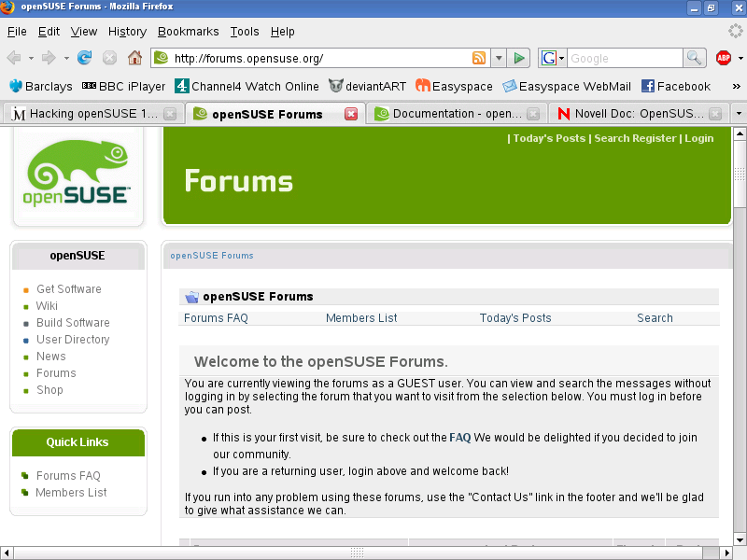Open the BBC iPlayer bookmark
Image resolution: width=747 pixels, height=560 pixels.
click(x=123, y=86)
